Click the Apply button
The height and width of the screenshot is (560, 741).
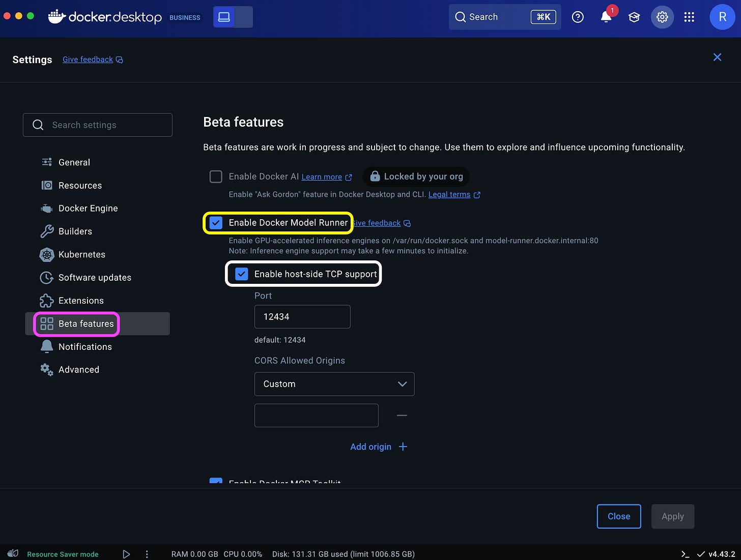tap(673, 516)
